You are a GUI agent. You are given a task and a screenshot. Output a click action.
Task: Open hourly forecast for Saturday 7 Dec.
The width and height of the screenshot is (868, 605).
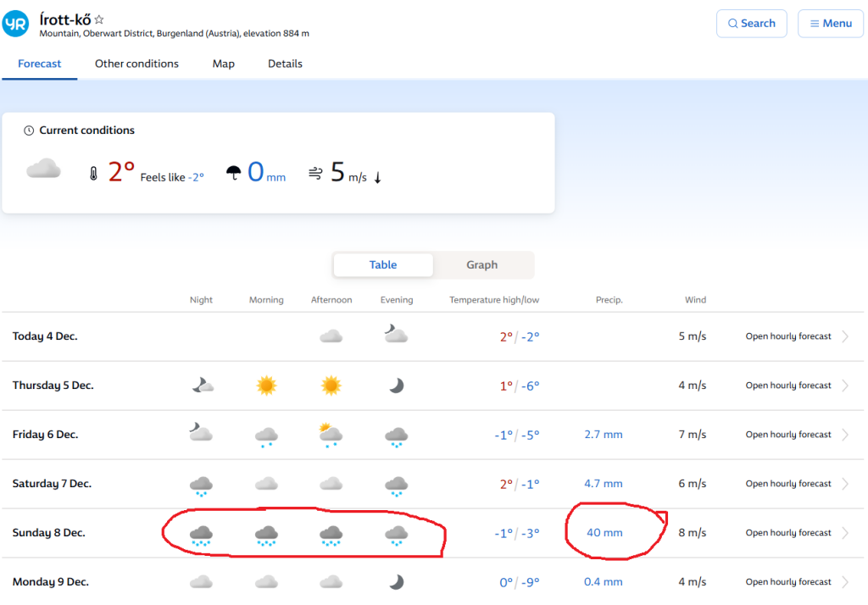pos(788,484)
